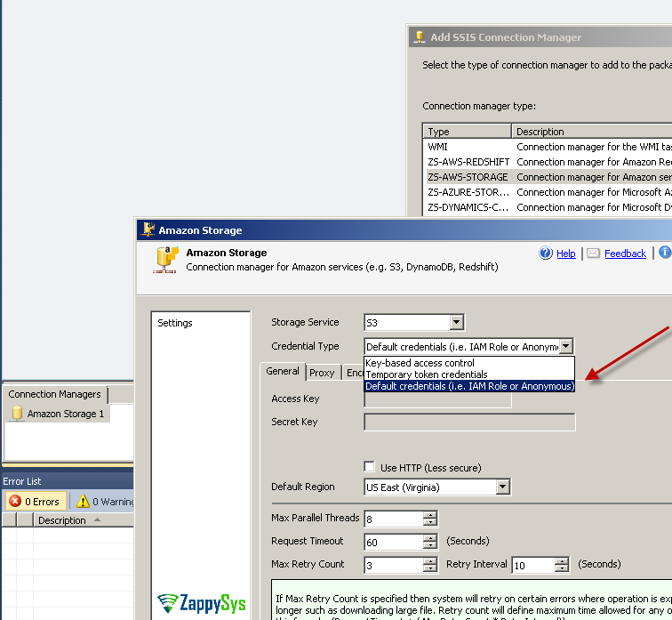Decrease Request Timeout with down arrow
Screen dimensions: 672x620
pos(430,545)
